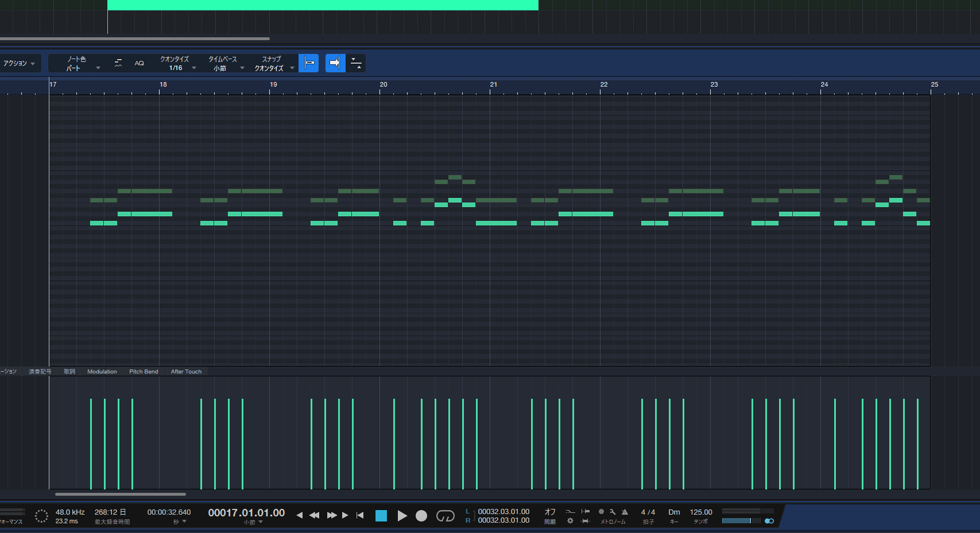Image resolution: width=980 pixels, height=533 pixels.
Task: Click the record button
Action: 421,516
